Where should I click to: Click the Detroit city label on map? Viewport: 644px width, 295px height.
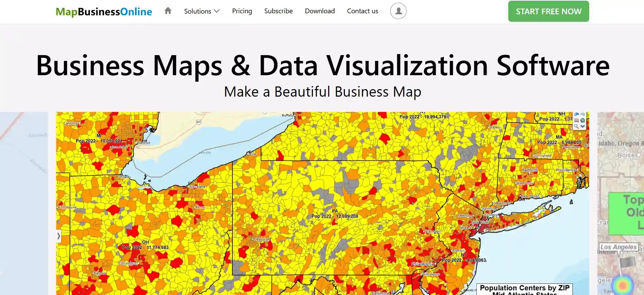[x=144, y=143]
